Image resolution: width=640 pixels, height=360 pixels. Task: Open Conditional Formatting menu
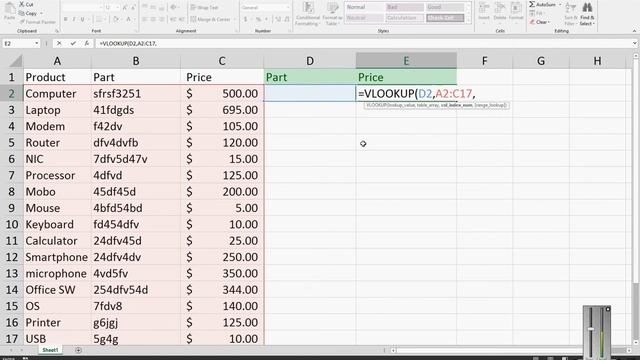pos(308,14)
